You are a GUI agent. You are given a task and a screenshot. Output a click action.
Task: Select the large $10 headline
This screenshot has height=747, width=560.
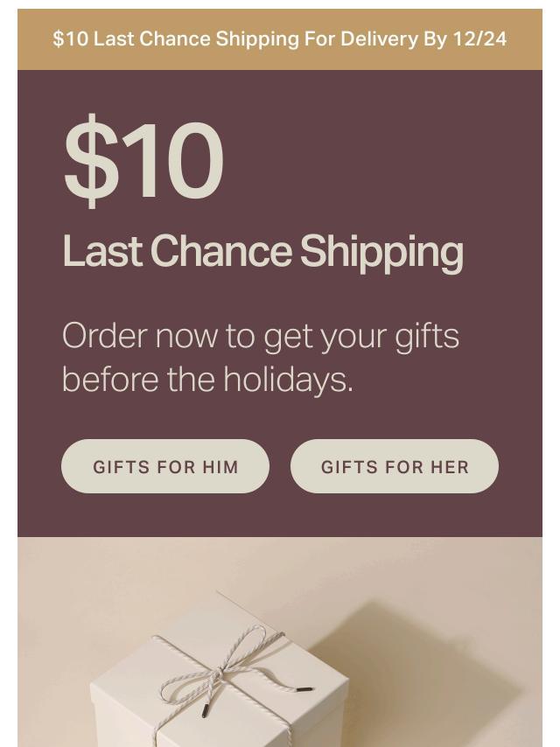(x=143, y=161)
